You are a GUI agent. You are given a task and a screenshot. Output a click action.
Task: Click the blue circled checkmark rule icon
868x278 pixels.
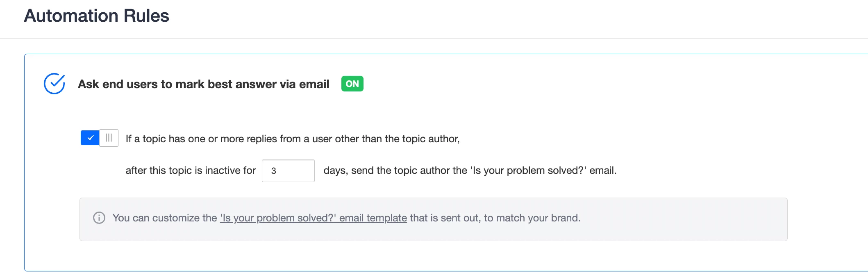(55, 84)
